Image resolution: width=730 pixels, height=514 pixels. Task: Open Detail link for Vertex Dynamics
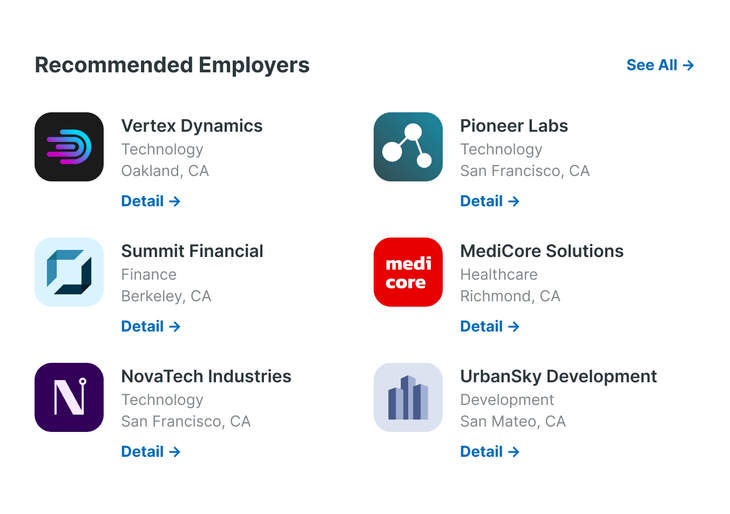pyautogui.click(x=151, y=201)
